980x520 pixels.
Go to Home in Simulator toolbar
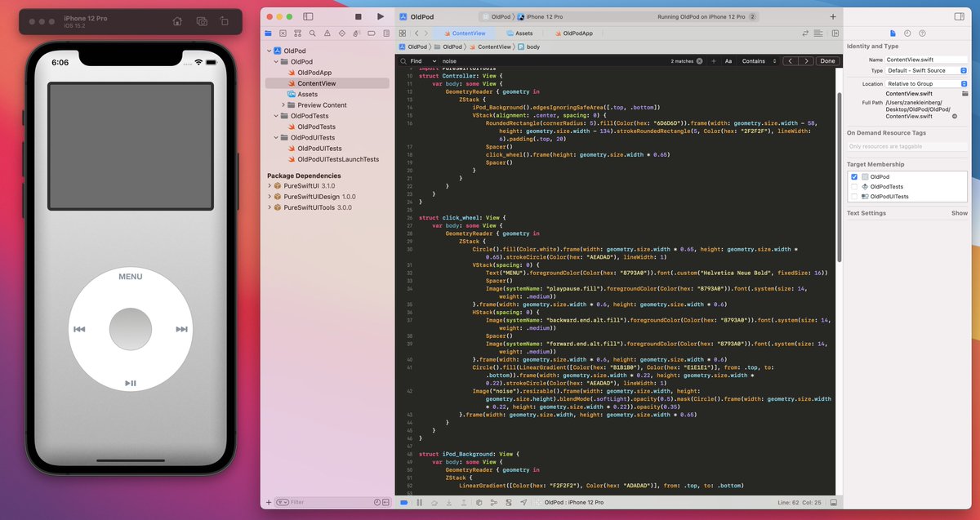tap(177, 21)
